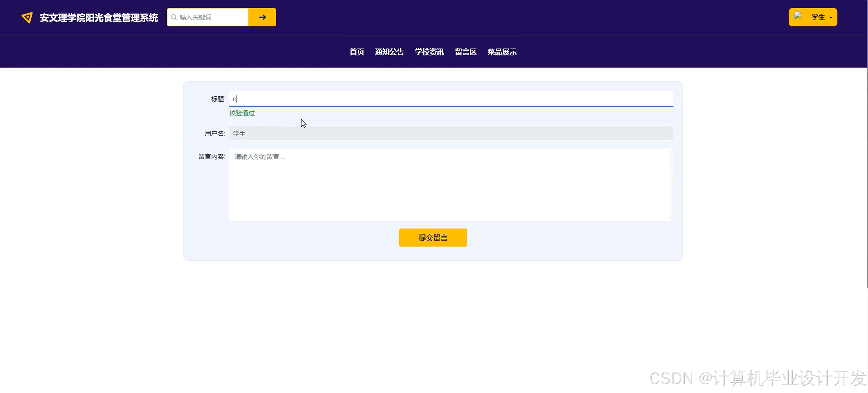Open the 菜品展示 section
The image size is (868, 393).
click(502, 52)
